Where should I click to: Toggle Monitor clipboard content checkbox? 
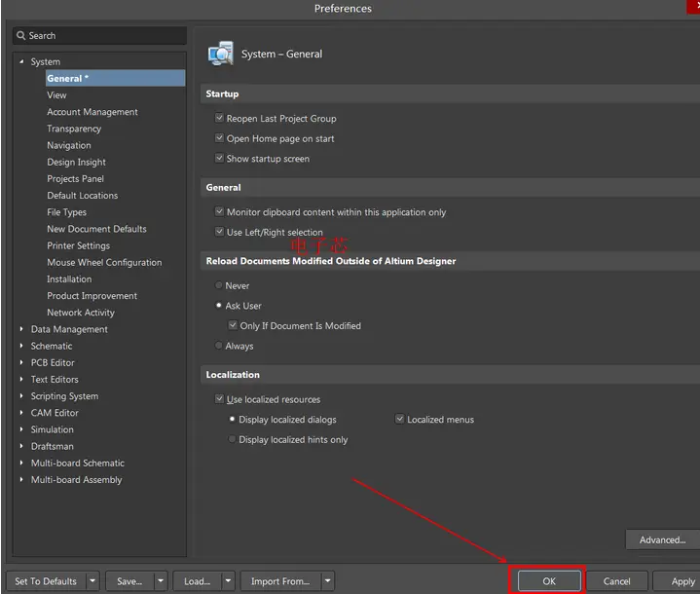coord(219,211)
